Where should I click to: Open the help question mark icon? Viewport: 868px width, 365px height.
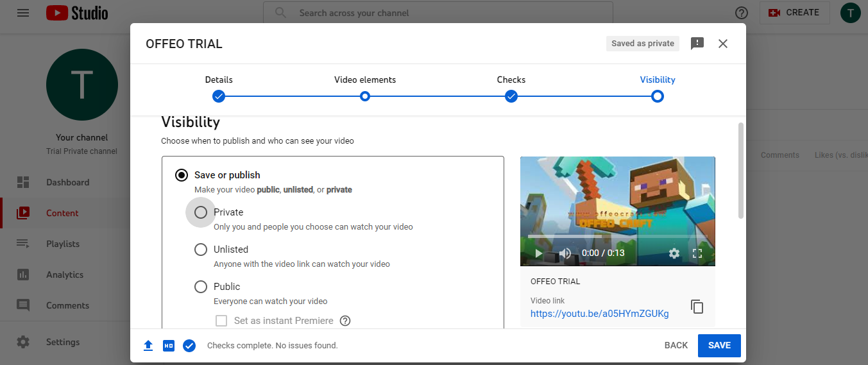click(x=742, y=13)
